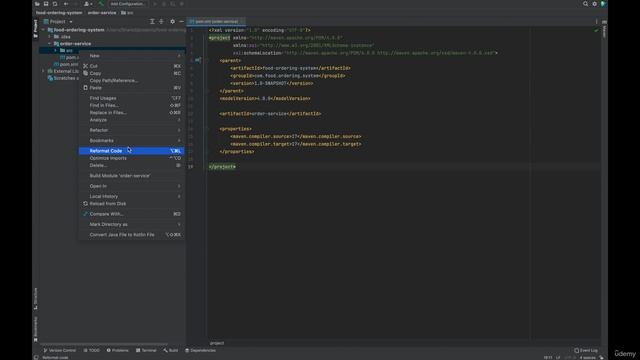
Task: Open IDE settings gear in top-right
Action: click(x=594, y=4)
